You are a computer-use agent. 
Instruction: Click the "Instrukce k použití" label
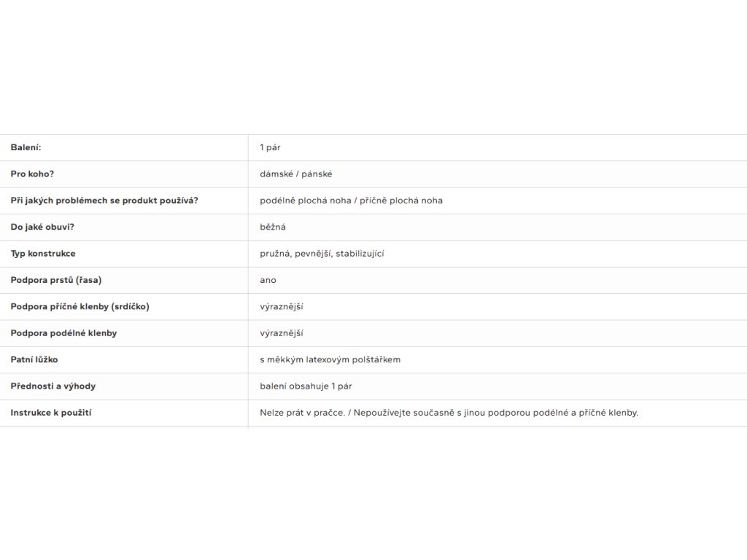50,413
